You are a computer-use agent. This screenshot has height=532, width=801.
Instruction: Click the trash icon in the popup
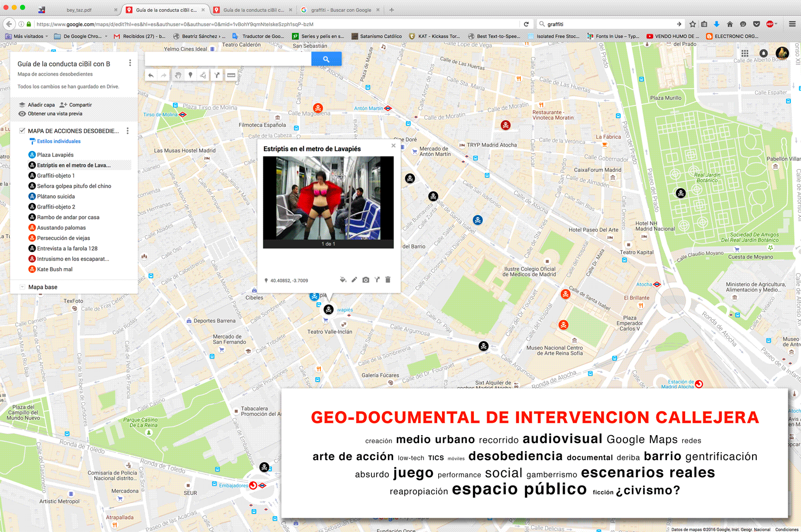pyautogui.click(x=388, y=280)
